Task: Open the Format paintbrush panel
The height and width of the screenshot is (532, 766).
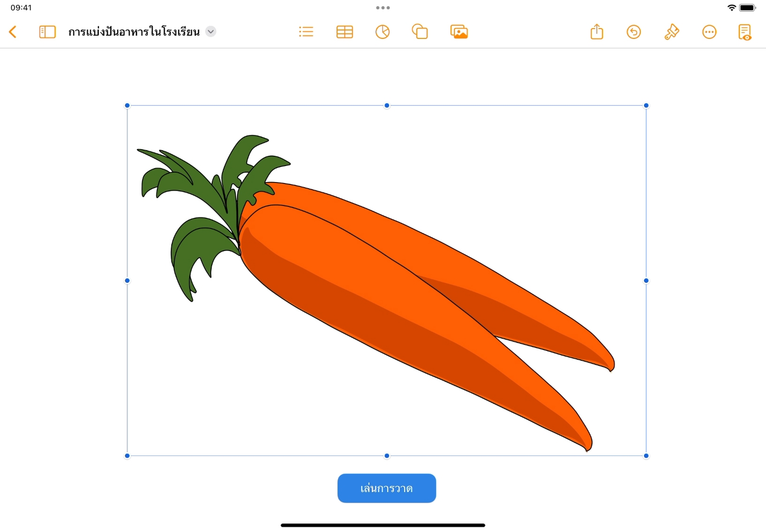Action: click(671, 32)
